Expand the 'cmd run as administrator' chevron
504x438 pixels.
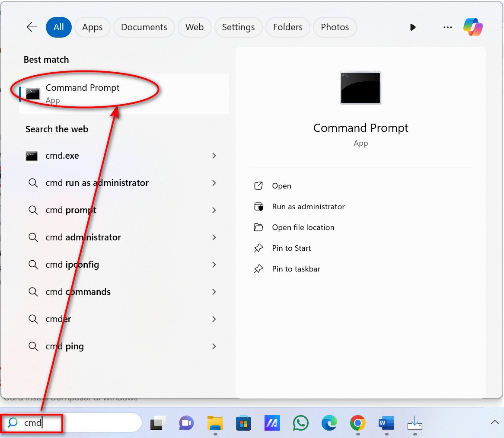click(x=214, y=183)
